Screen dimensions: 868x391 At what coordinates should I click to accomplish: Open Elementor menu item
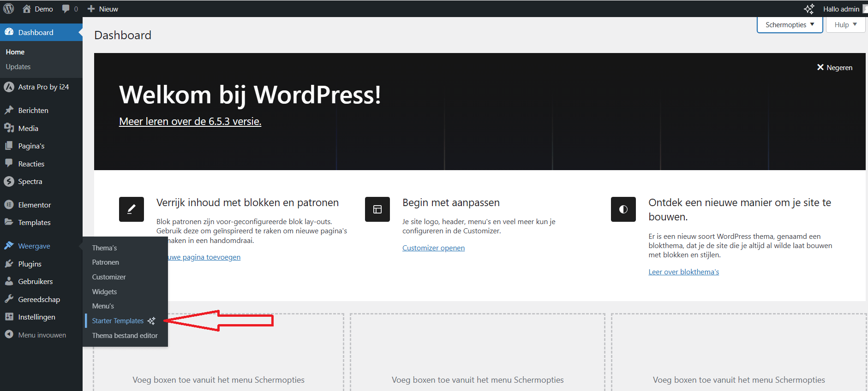pyautogui.click(x=41, y=205)
